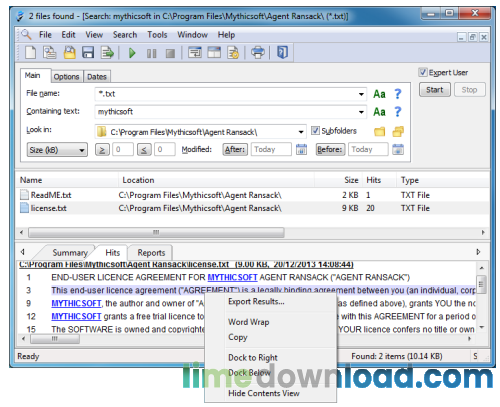The width and height of the screenshot is (500, 407).
Task: Toggle the Expert User checkbox
Action: click(x=423, y=72)
